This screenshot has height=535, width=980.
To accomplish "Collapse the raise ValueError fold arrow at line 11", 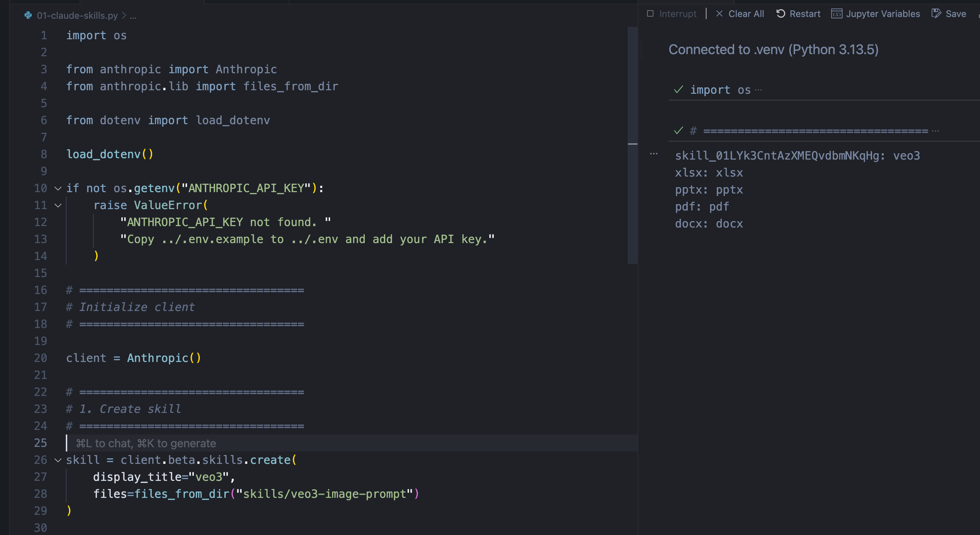I will pyautogui.click(x=58, y=206).
